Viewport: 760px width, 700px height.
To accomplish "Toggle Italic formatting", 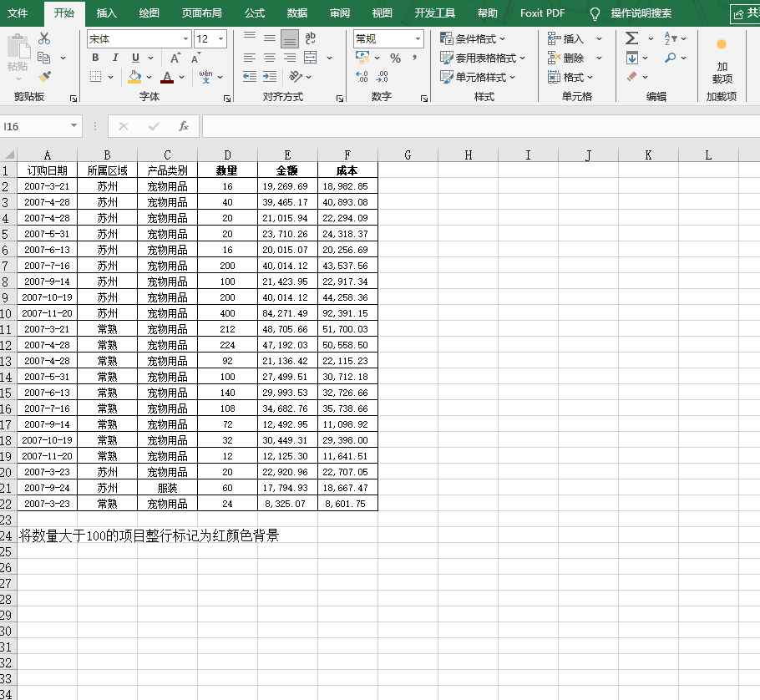I will [115, 58].
